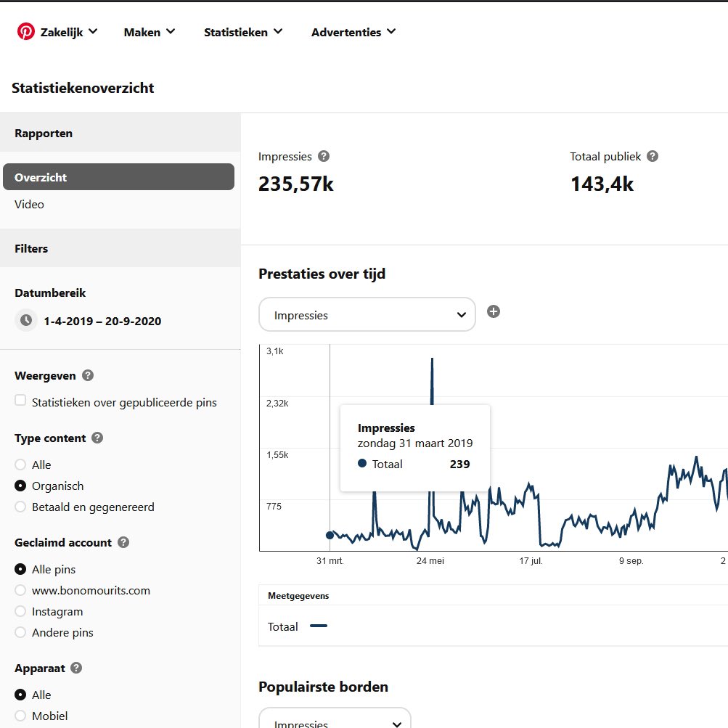Click the clock icon beside Datumbereik
728x728 pixels.
pyautogui.click(x=26, y=320)
